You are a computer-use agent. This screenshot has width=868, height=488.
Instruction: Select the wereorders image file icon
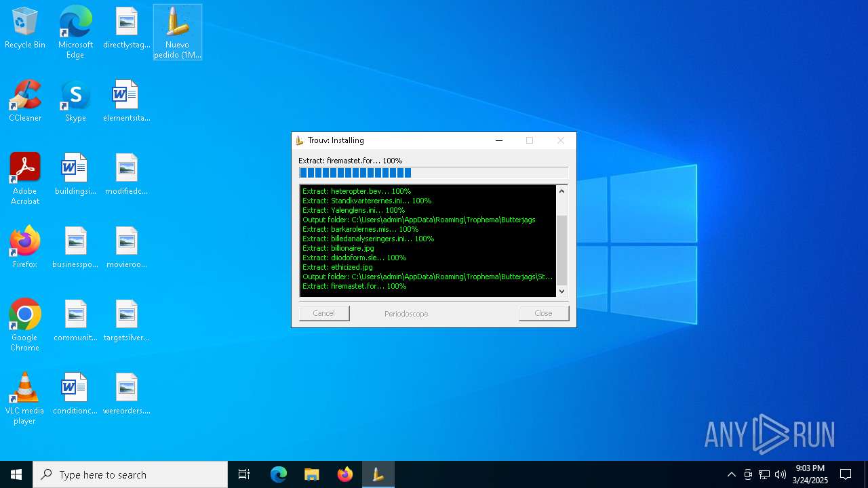tap(127, 394)
